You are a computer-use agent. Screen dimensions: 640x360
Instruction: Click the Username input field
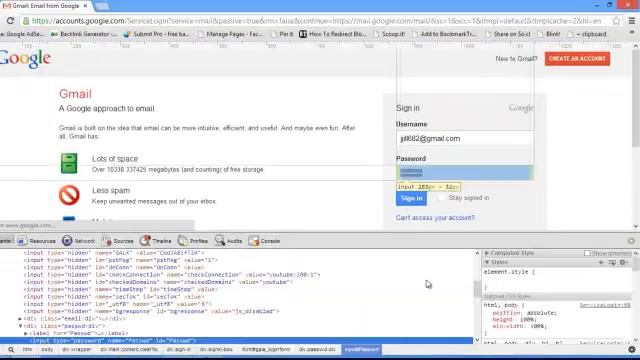point(464,139)
